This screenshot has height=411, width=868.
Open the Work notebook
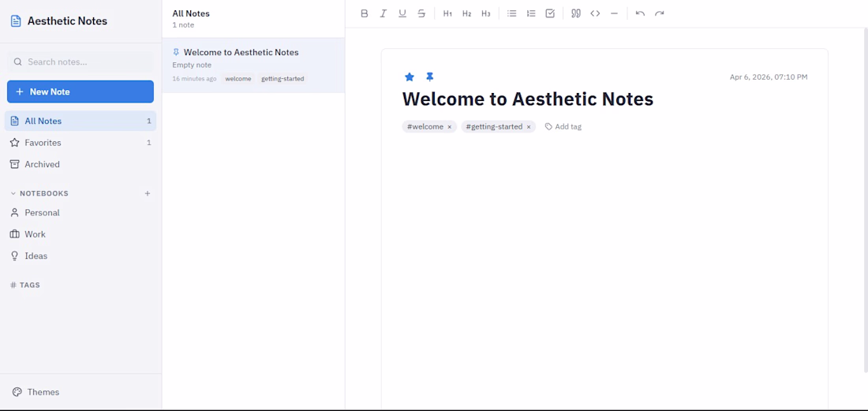coord(80,234)
